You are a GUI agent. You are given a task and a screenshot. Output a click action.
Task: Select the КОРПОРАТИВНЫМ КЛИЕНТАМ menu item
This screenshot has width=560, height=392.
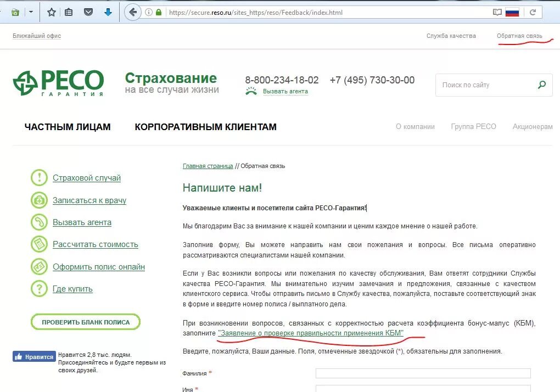point(206,127)
